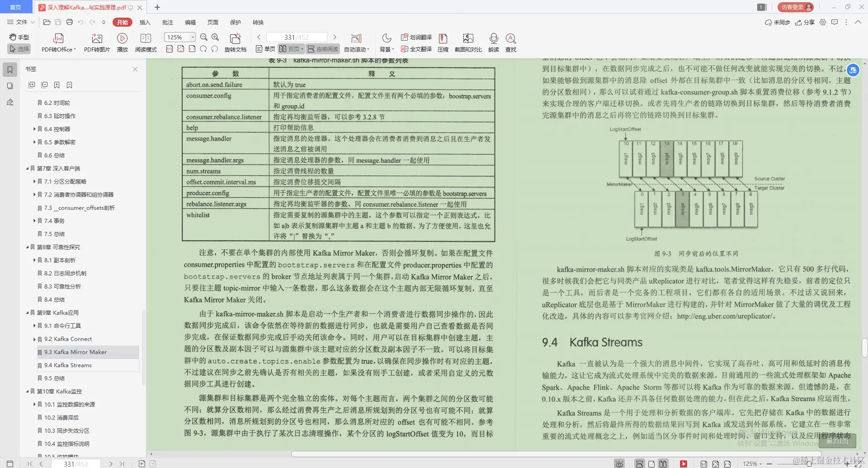Open 截图和对比 screenshot tool

tap(468, 42)
